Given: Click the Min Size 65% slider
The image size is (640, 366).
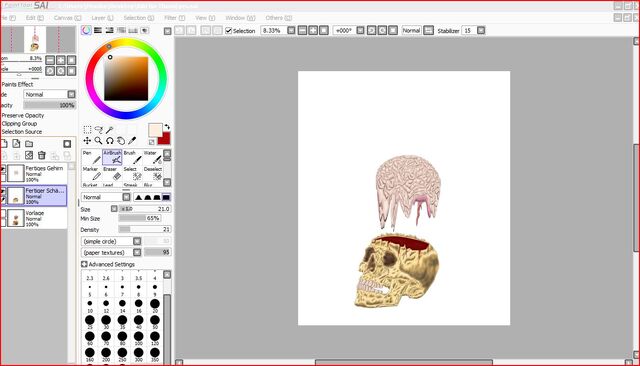Looking at the screenshot, I should pyautogui.click(x=140, y=218).
